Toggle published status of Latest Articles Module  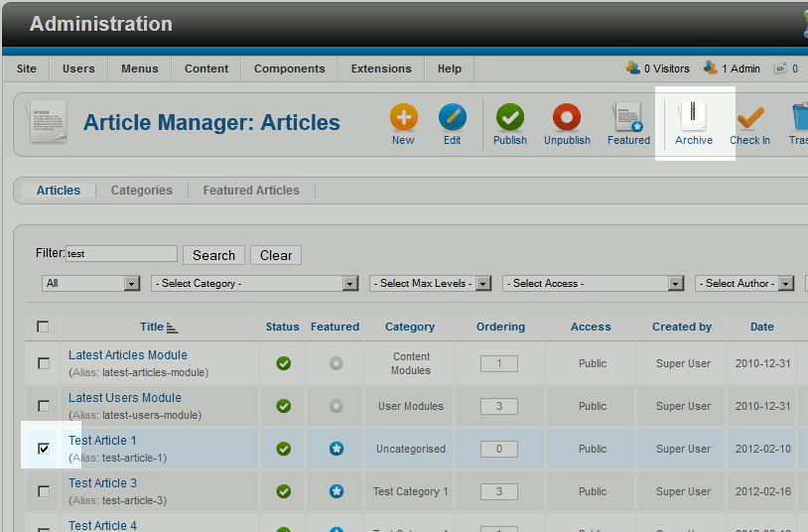pyautogui.click(x=284, y=363)
